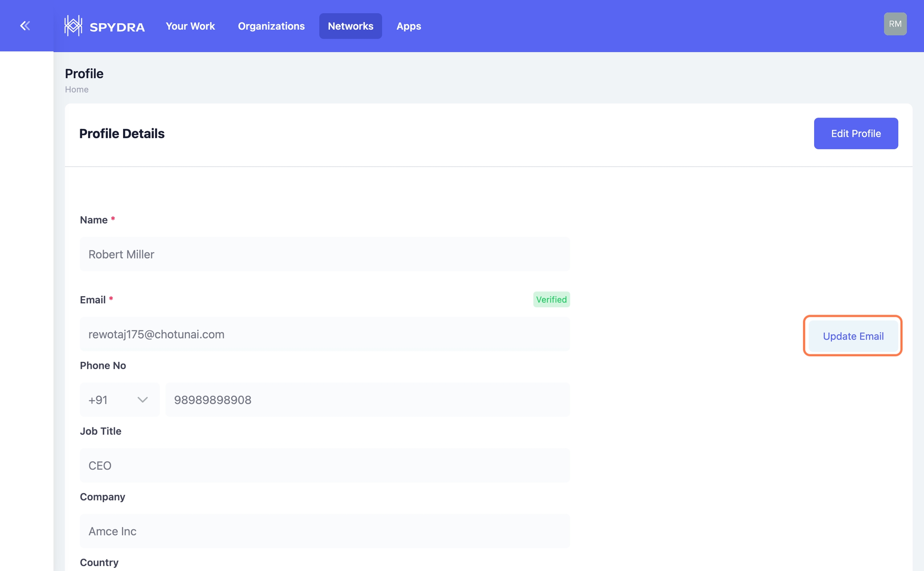Select the Networks tab
Image resolution: width=924 pixels, height=571 pixels.
[350, 26]
